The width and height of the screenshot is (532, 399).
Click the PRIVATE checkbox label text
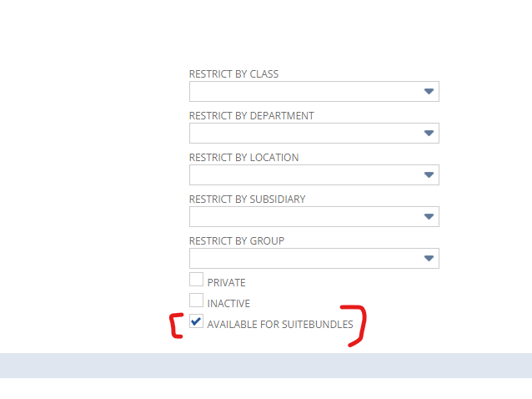click(226, 283)
